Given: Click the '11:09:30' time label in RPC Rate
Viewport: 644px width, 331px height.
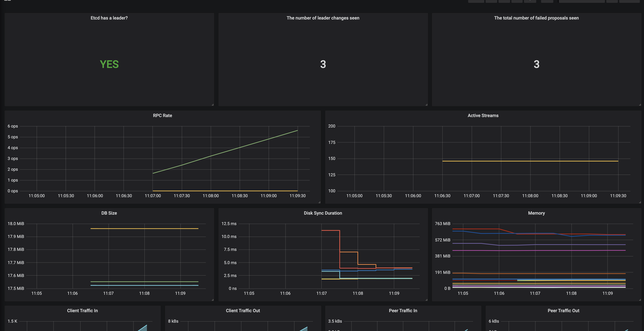Looking at the screenshot, I should [298, 196].
